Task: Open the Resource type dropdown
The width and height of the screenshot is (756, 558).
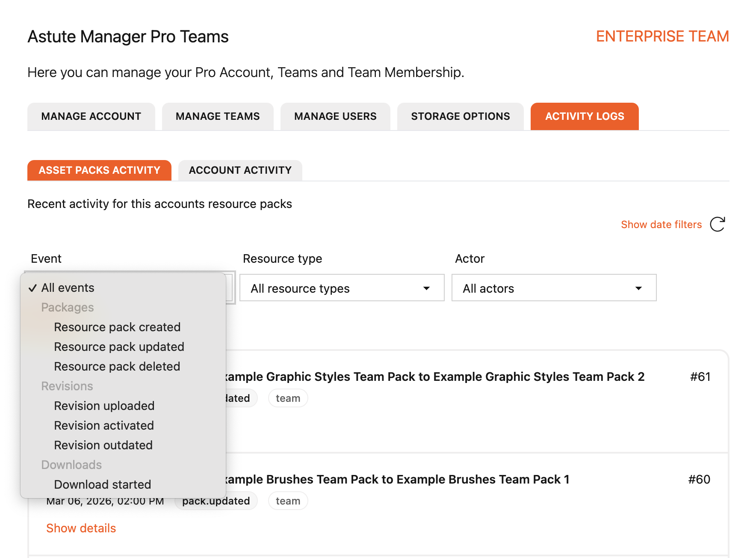Action: (342, 288)
